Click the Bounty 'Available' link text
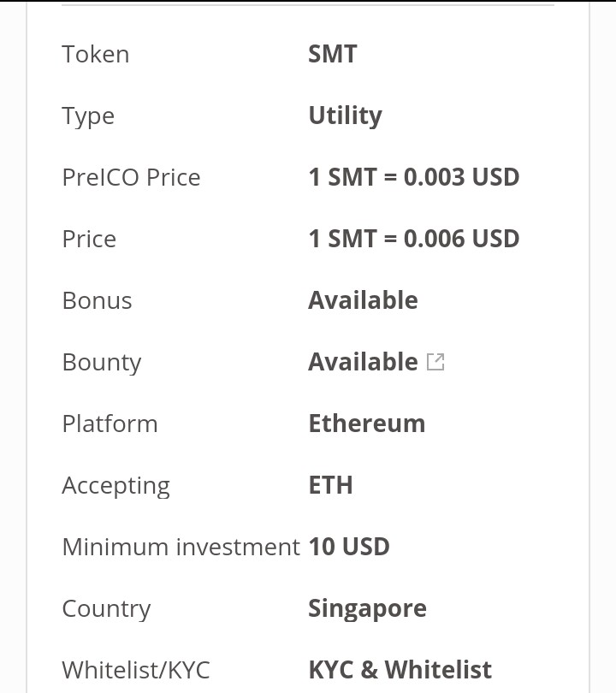The height and width of the screenshot is (693, 616). pyautogui.click(x=363, y=362)
